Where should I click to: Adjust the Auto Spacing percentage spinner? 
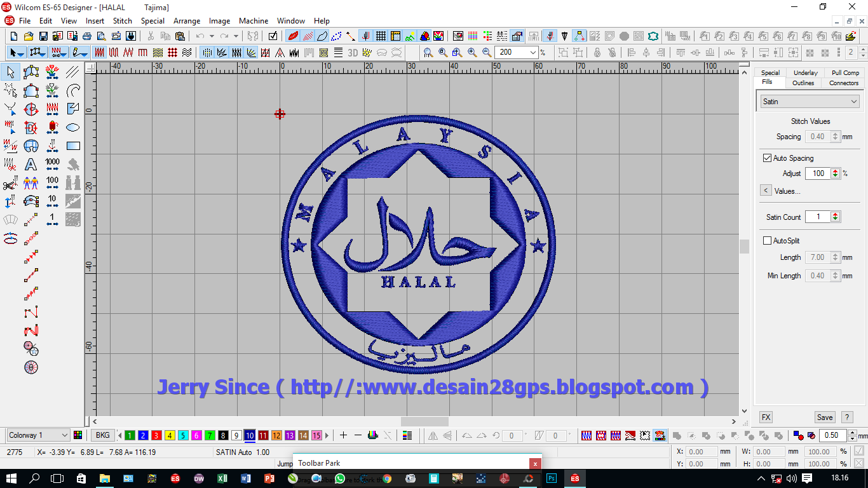[x=835, y=173]
